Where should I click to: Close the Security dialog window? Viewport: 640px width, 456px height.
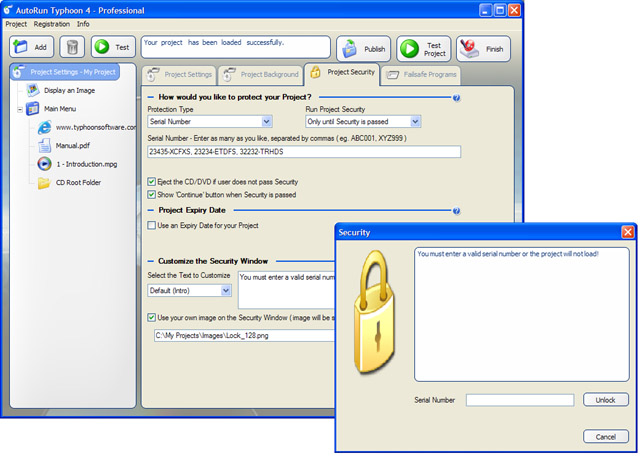pyautogui.click(x=628, y=232)
